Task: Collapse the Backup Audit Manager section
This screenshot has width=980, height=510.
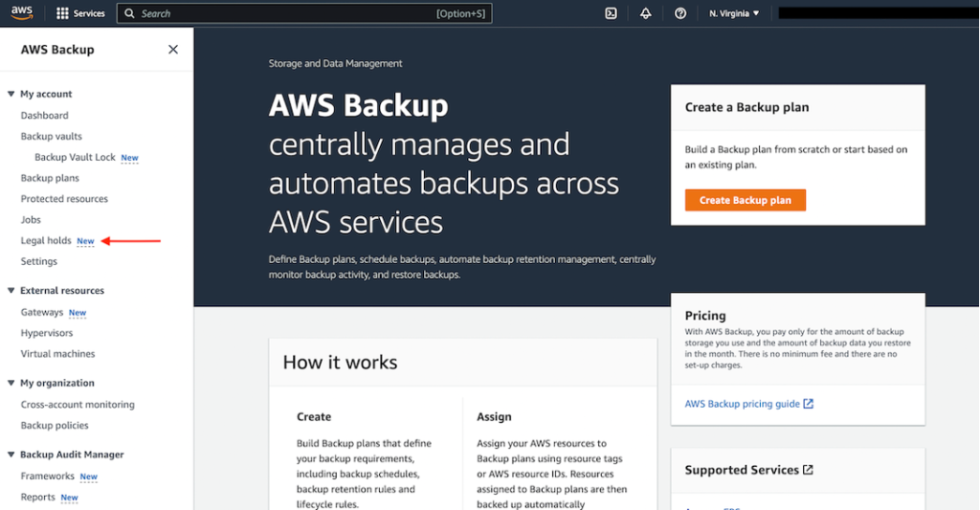Action: coord(11,455)
